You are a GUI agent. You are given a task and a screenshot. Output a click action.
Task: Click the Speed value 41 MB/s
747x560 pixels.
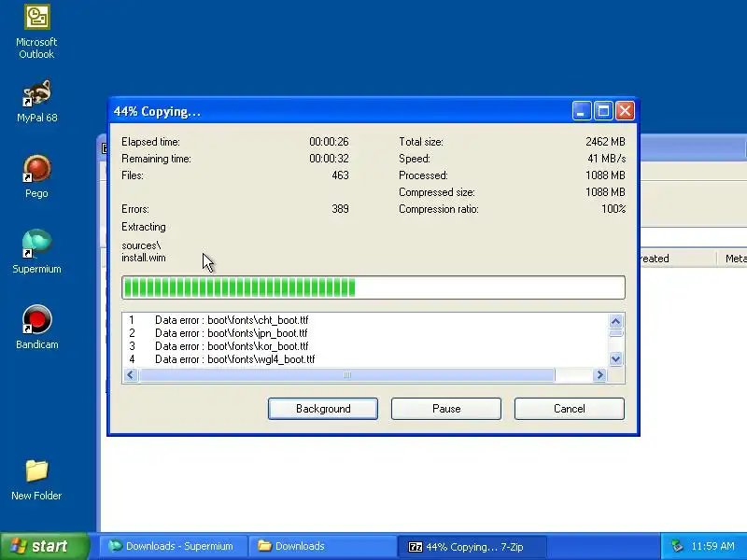point(606,158)
